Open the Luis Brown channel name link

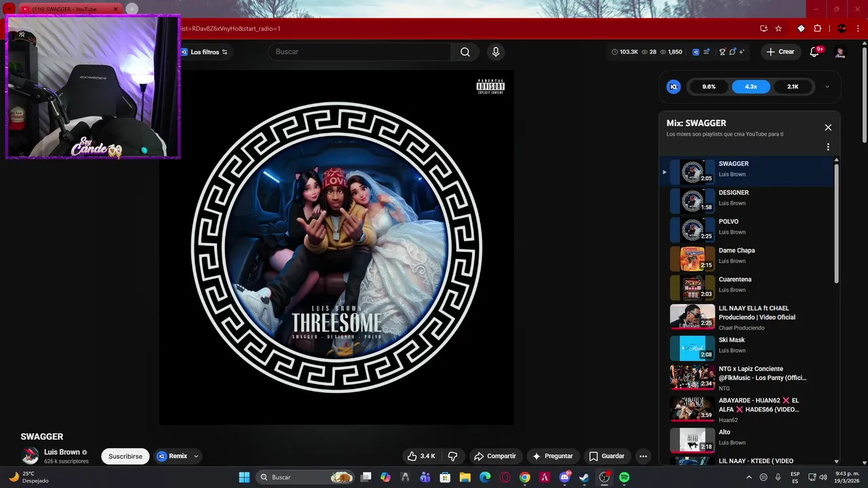pos(62,452)
